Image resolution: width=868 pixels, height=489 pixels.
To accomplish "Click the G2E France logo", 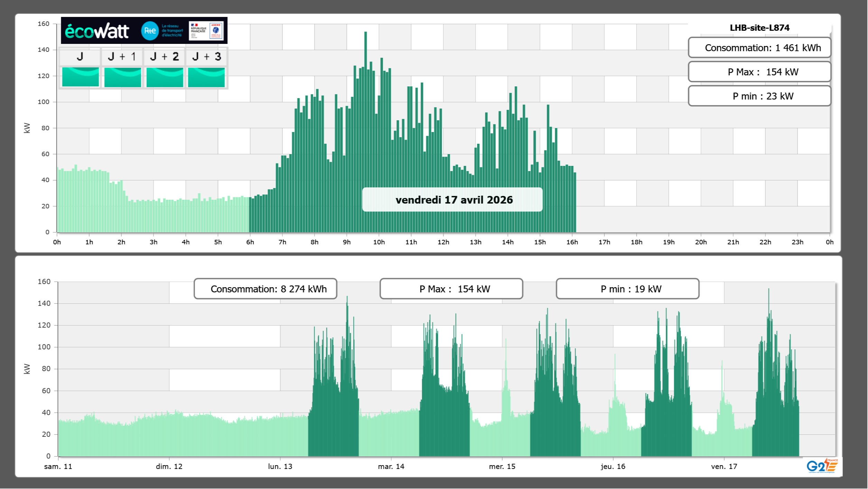I will [x=822, y=466].
